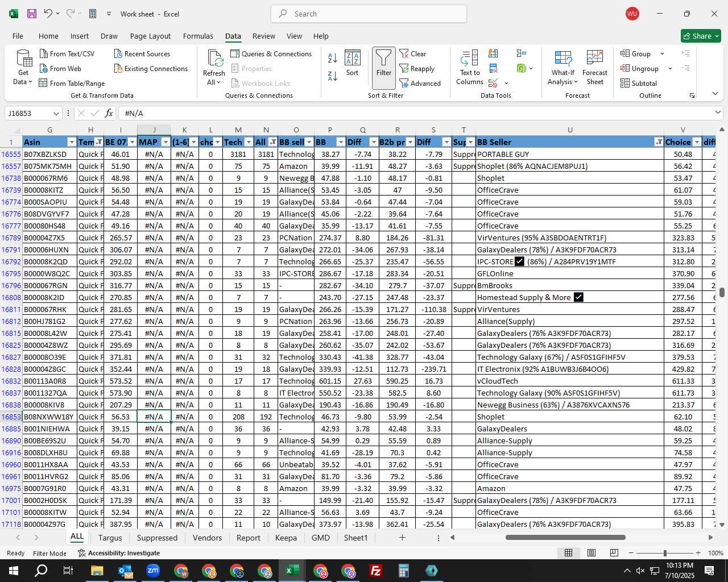Open the Keepa sheet tab
Image resolution: width=728 pixels, height=582 pixels.
(x=286, y=538)
